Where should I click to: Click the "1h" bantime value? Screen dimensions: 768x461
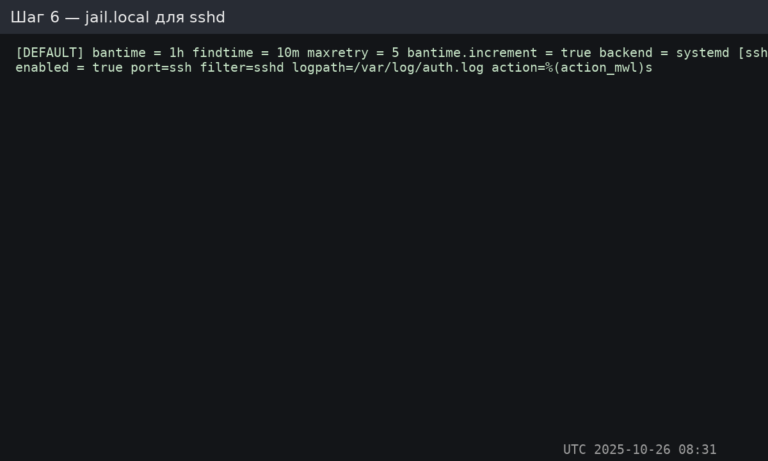coord(176,52)
